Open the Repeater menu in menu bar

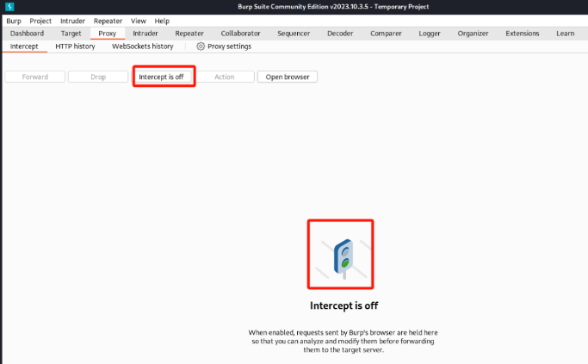[x=108, y=21]
